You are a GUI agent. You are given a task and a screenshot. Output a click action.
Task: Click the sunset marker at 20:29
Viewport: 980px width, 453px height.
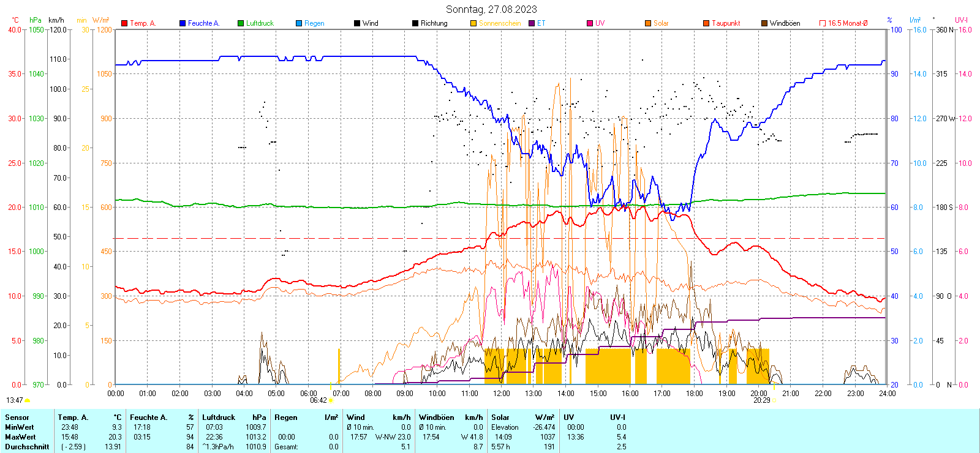(x=774, y=400)
